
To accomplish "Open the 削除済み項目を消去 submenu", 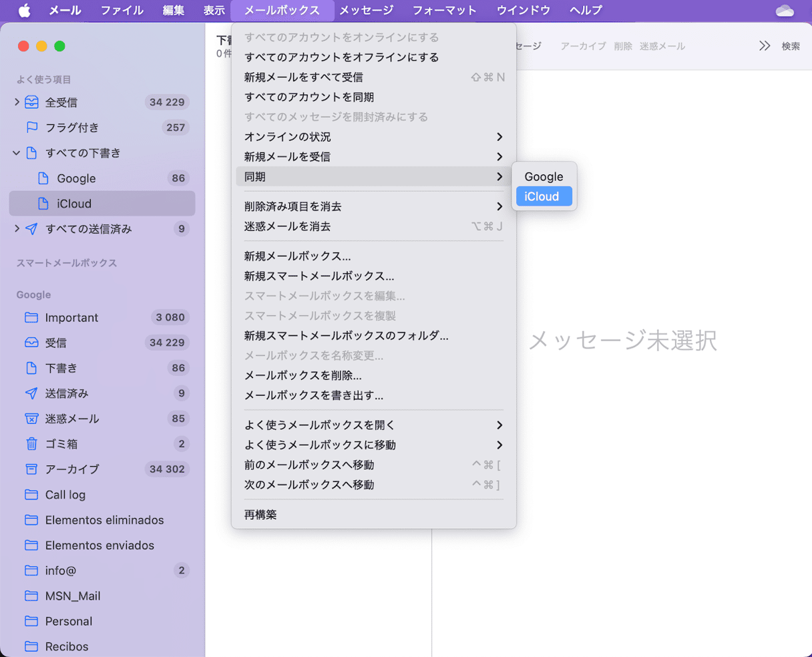I will 374,206.
